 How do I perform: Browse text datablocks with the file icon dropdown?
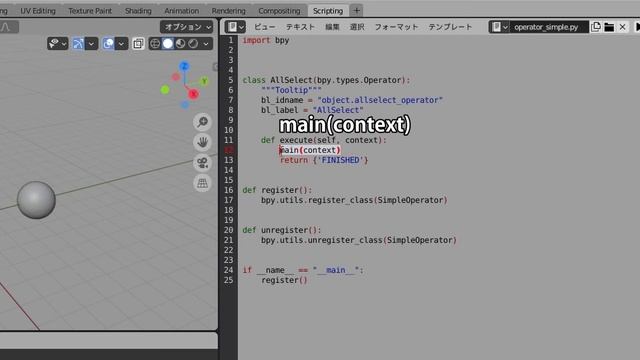(x=499, y=27)
